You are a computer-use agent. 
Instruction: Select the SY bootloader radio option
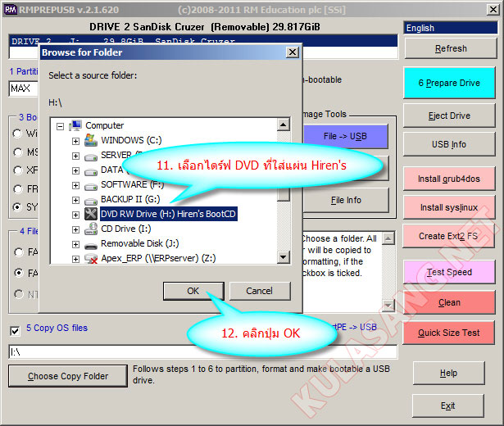click(x=18, y=207)
